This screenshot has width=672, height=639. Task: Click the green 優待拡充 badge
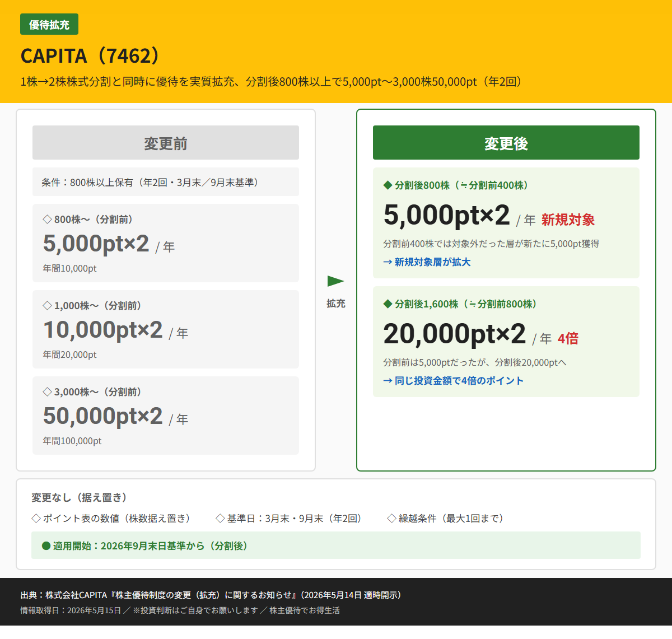[49, 25]
